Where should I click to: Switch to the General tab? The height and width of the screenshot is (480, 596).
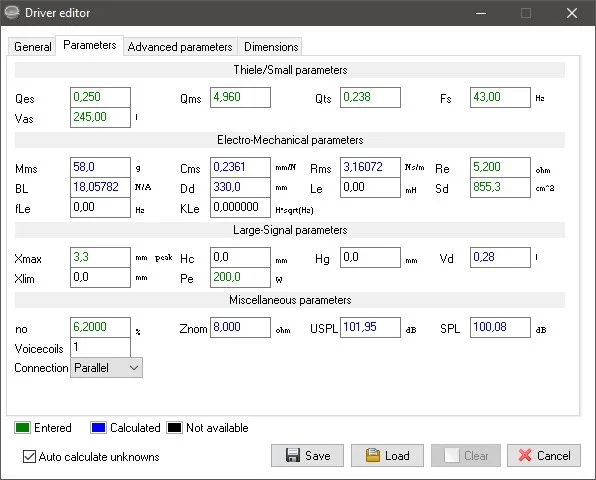coord(32,47)
